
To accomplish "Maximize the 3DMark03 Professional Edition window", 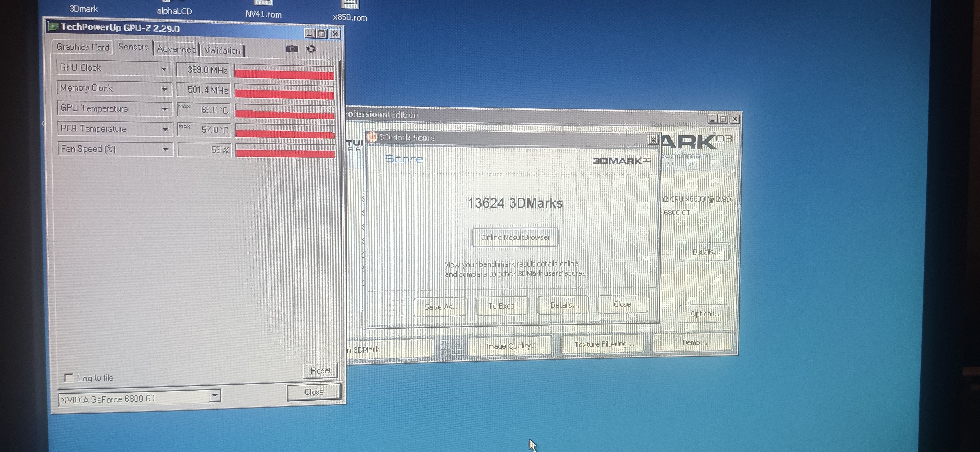I will coord(723,119).
